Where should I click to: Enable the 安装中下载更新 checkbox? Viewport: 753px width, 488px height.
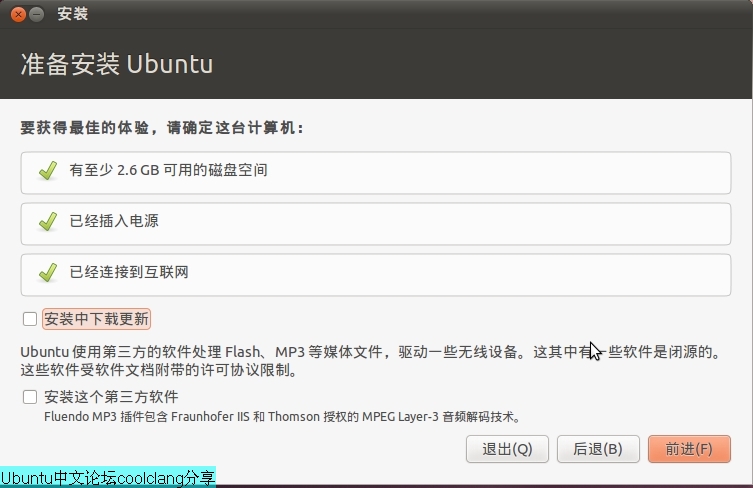pyautogui.click(x=30, y=319)
